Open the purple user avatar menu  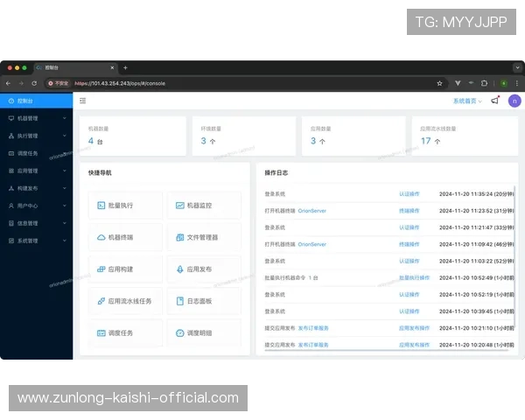tap(514, 101)
